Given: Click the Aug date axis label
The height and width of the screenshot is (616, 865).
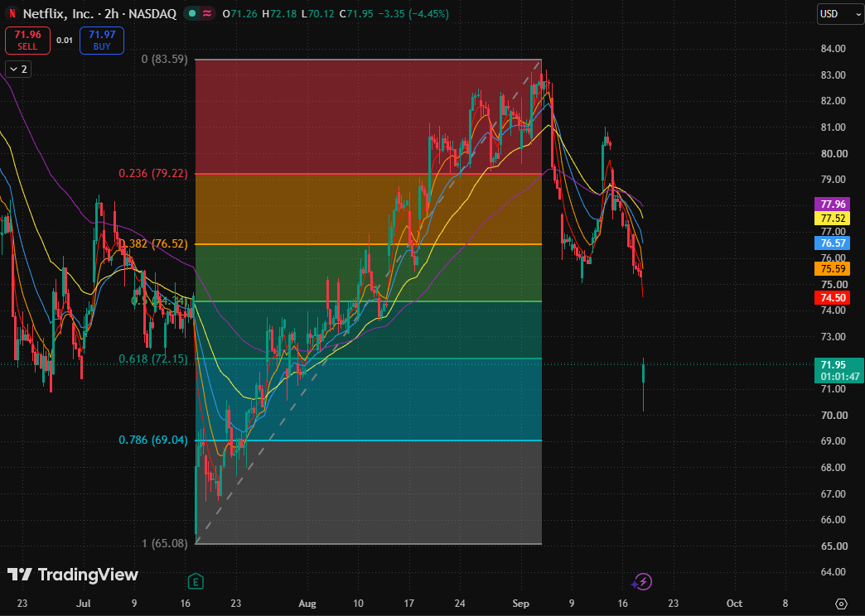Looking at the screenshot, I should point(307,604).
